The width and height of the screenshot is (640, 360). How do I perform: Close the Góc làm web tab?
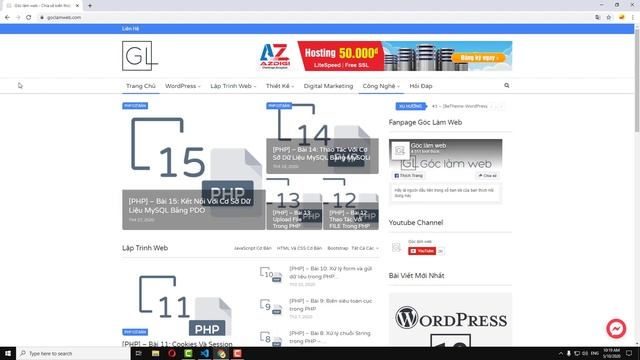tap(77, 6)
